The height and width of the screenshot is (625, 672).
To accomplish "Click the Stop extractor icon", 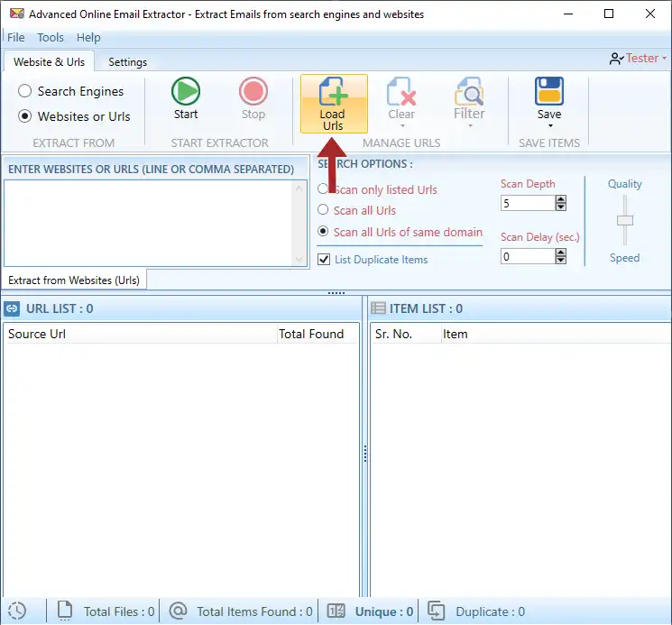I will click(253, 91).
